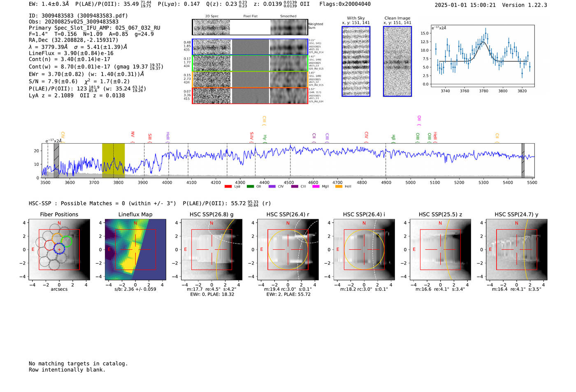Select the S/N = 7.9(±0.6) value
576x392 pixels.
tap(53, 81)
